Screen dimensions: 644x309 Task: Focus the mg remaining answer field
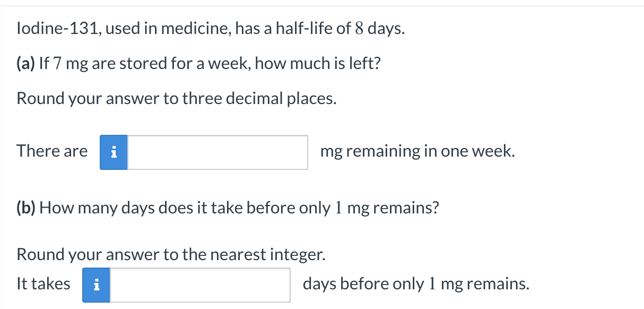pos(217,152)
